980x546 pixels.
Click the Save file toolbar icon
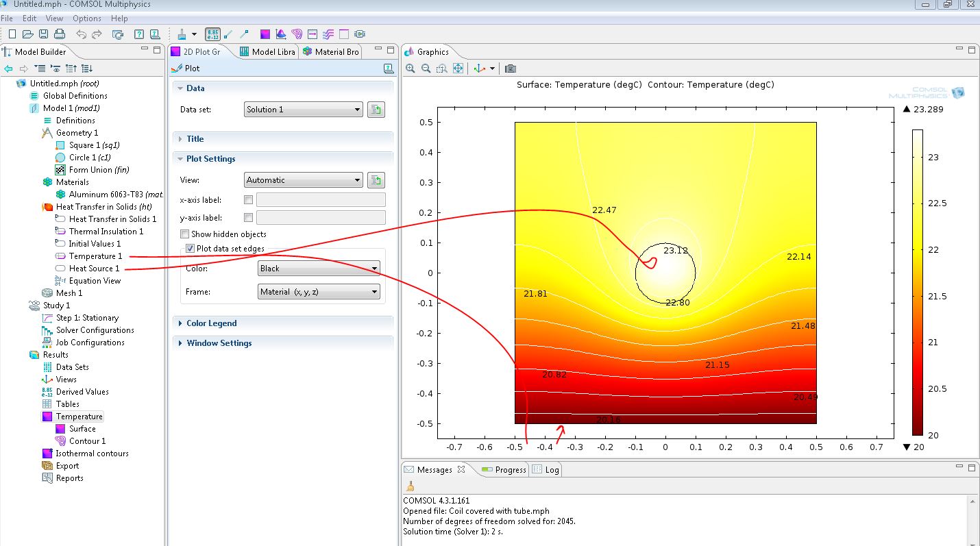(x=44, y=34)
